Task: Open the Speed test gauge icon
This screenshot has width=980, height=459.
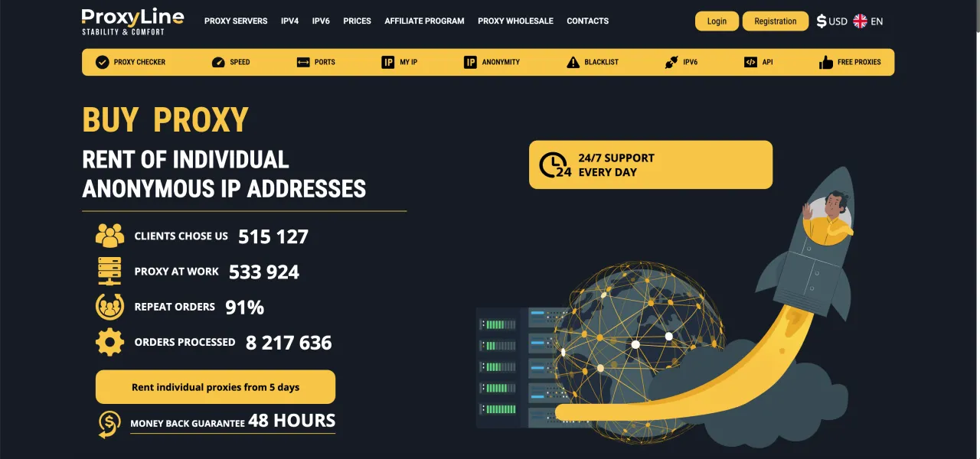Action: [x=218, y=62]
